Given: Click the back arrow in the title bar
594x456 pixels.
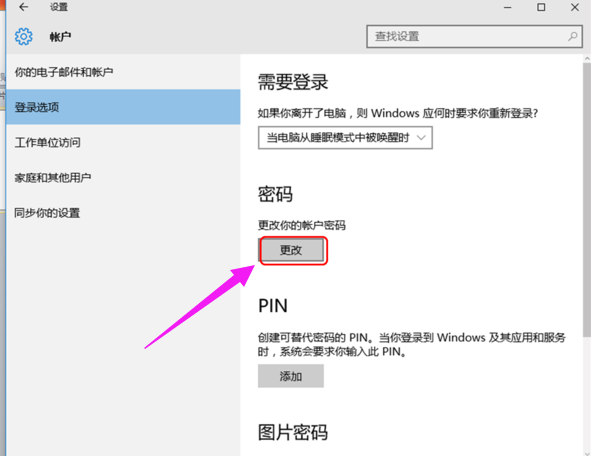Looking at the screenshot, I should [23, 7].
